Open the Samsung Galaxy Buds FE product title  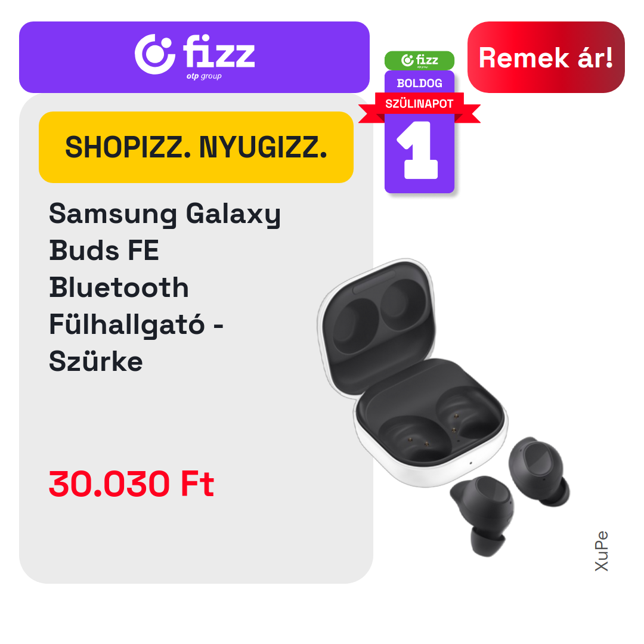pyautogui.click(x=165, y=287)
